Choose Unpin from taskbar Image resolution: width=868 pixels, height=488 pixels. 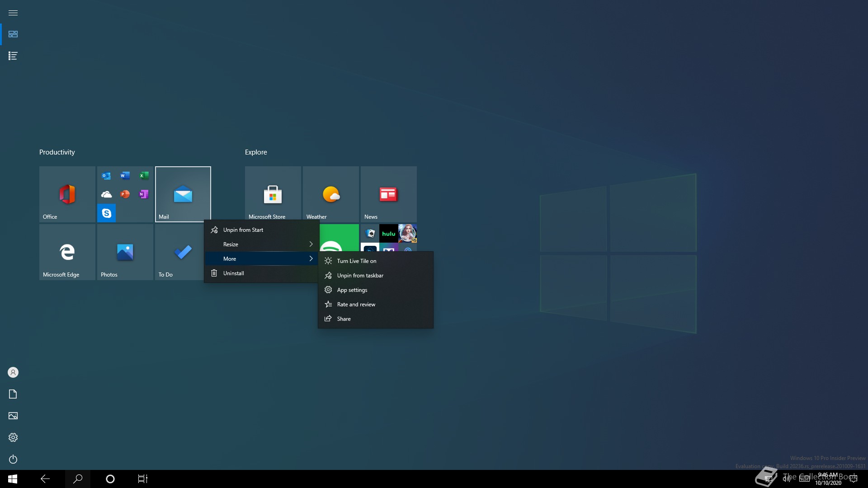coord(376,276)
